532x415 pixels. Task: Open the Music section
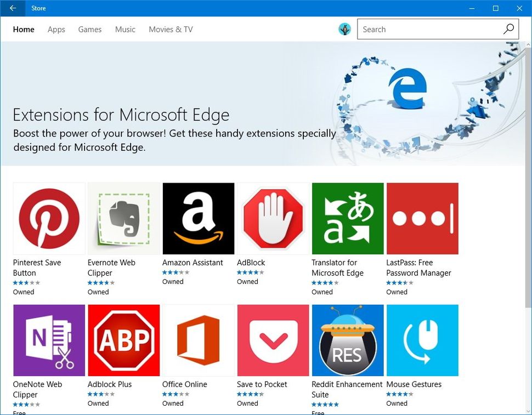pyautogui.click(x=124, y=30)
